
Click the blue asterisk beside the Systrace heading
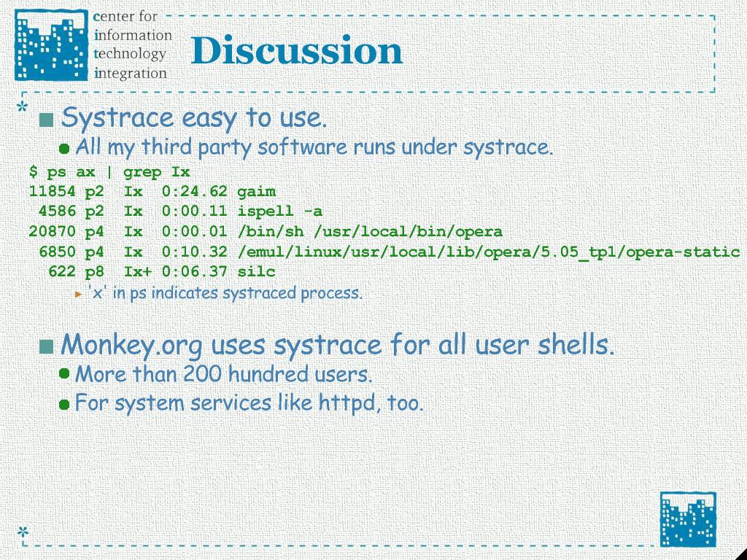coord(23,109)
